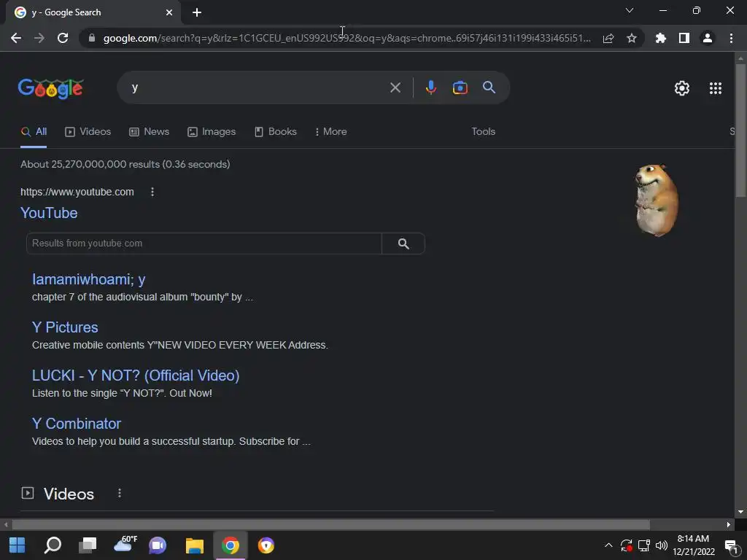Open the tab search dropdown chevron

tap(630, 10)
